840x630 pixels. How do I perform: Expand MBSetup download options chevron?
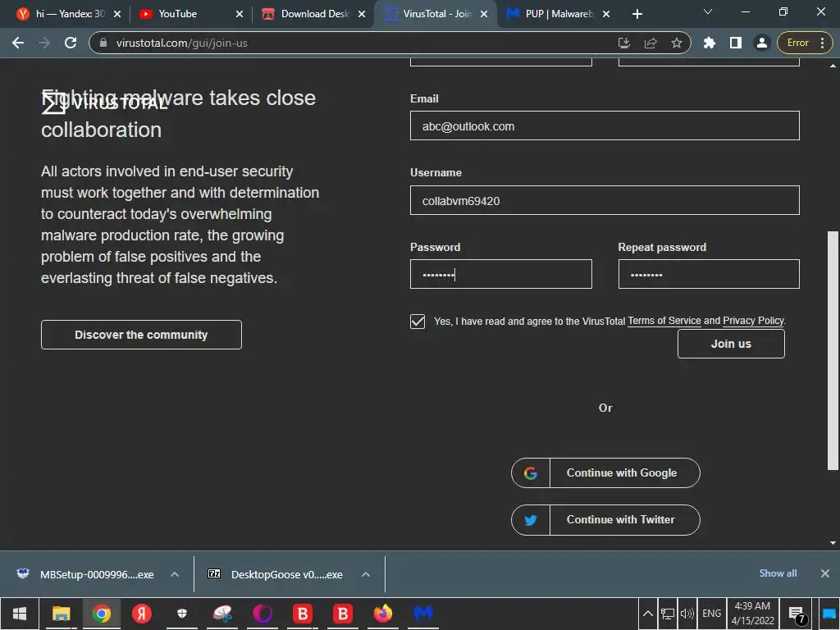click(175, 574)
